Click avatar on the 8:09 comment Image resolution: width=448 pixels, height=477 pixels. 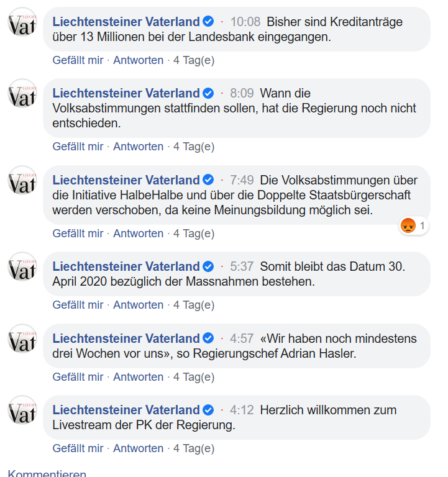click(23, 96)
